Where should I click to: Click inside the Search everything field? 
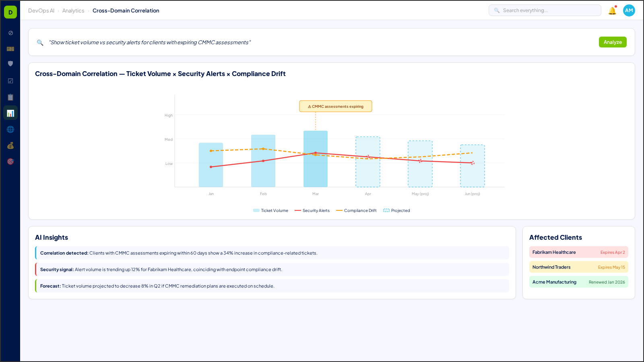pos(545,10)
